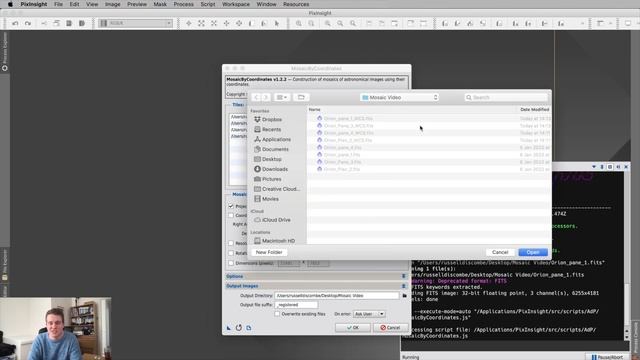
Task: Toggle the Coordinates checkbox below Projection
Action: (x=231, y=215)
